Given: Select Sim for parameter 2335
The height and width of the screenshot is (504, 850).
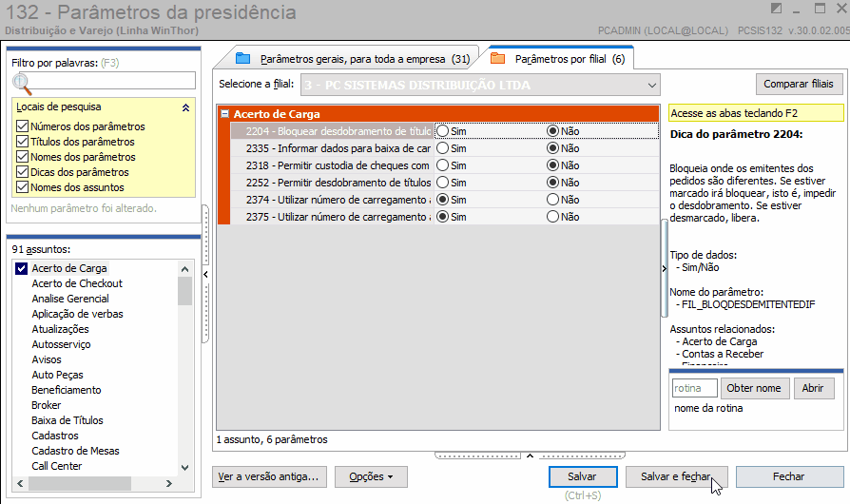Looking at the screenshot, I should 443,148.
